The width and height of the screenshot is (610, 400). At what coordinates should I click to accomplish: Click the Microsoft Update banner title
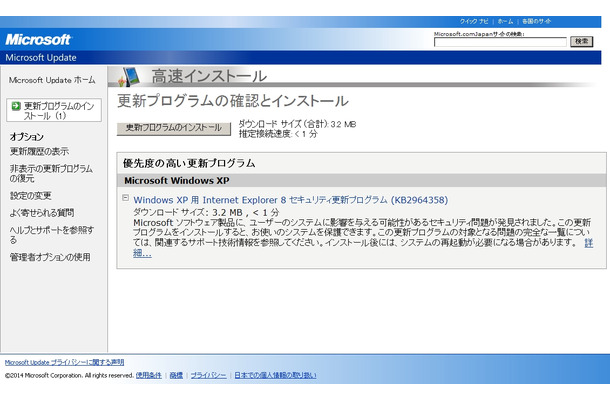pyautogui.click(x=40, y=58)
